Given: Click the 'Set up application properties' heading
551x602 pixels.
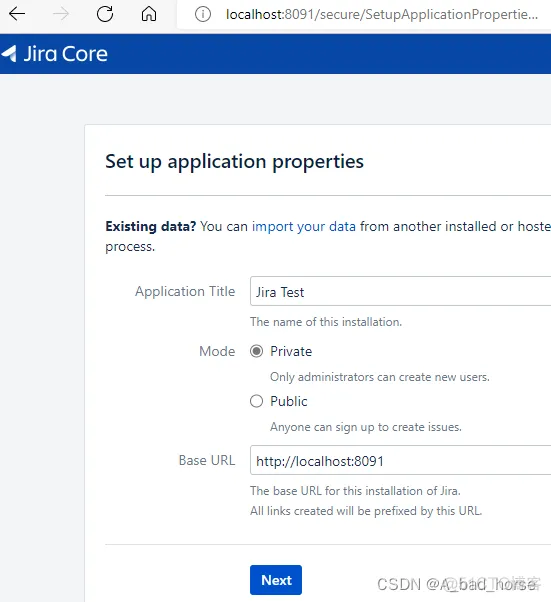Looking at the screenshot, I should click(234, 162).
